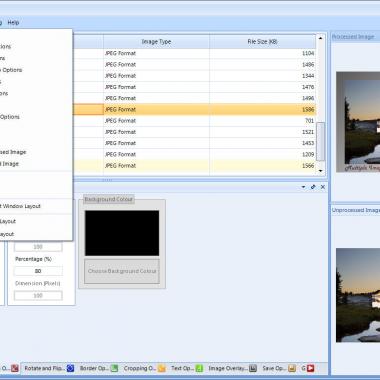380x380 pixels.
Task: Sort by the Image Type column header
Action: click(156, 42)
